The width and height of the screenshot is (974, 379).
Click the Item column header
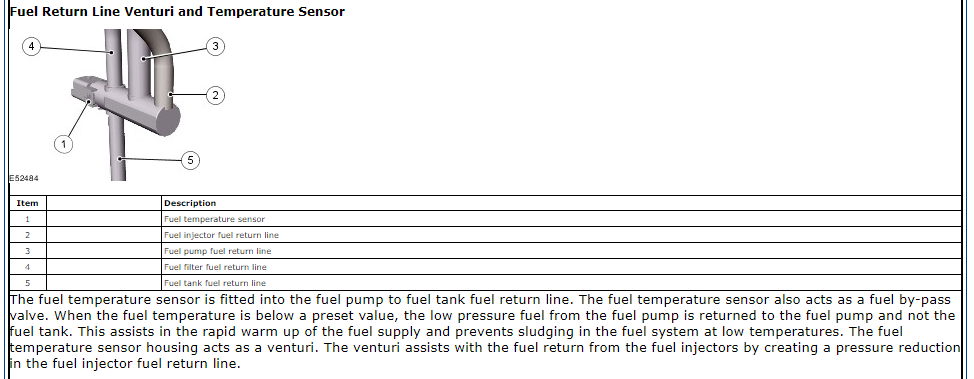click(x=27, y=203)
